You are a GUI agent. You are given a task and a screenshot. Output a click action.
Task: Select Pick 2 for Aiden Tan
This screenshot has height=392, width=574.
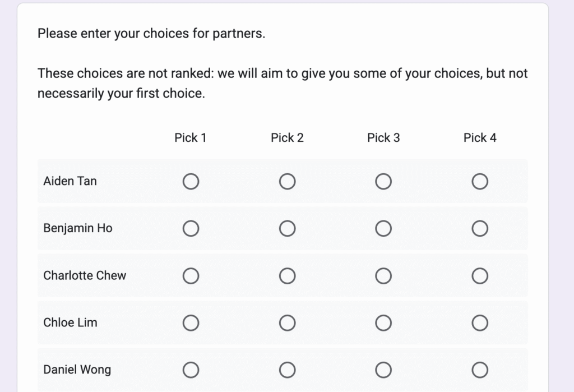coord(287,182)
